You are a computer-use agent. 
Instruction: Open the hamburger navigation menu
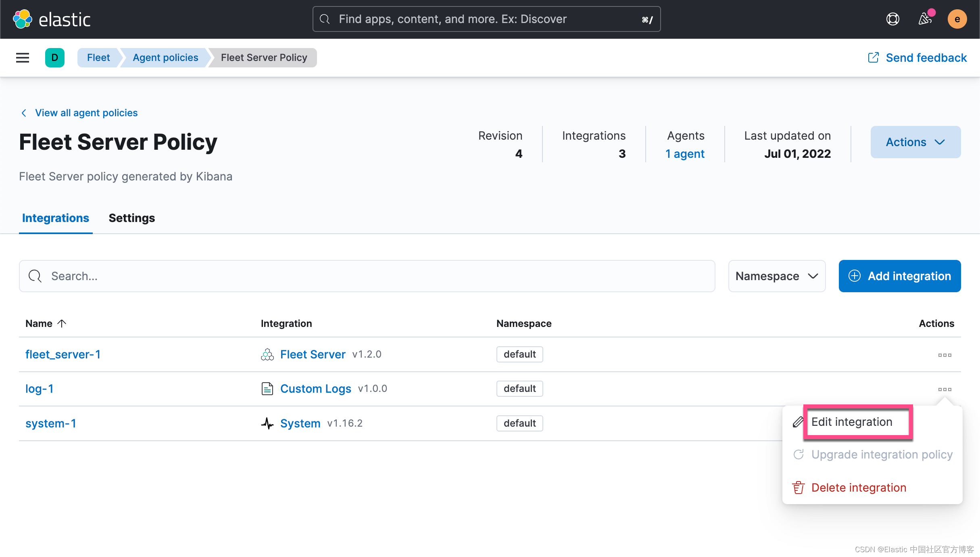pos(22,58)
